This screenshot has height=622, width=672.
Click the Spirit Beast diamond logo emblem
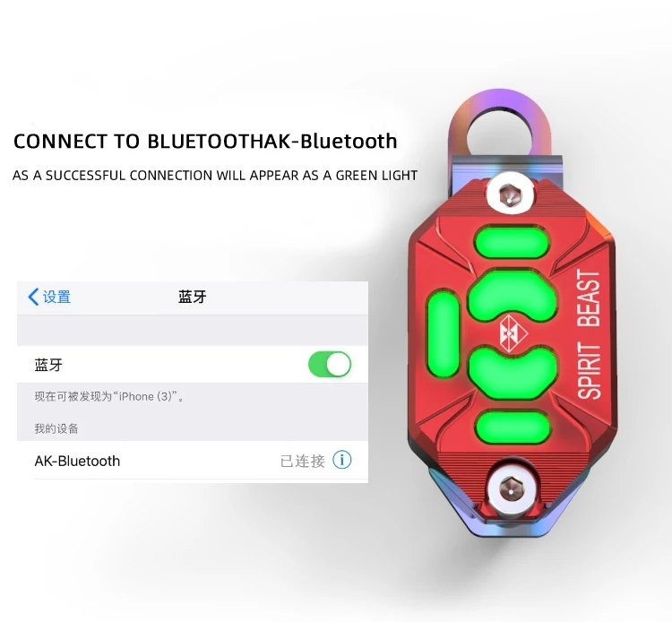pyautogui.click(x=513, y=333)
